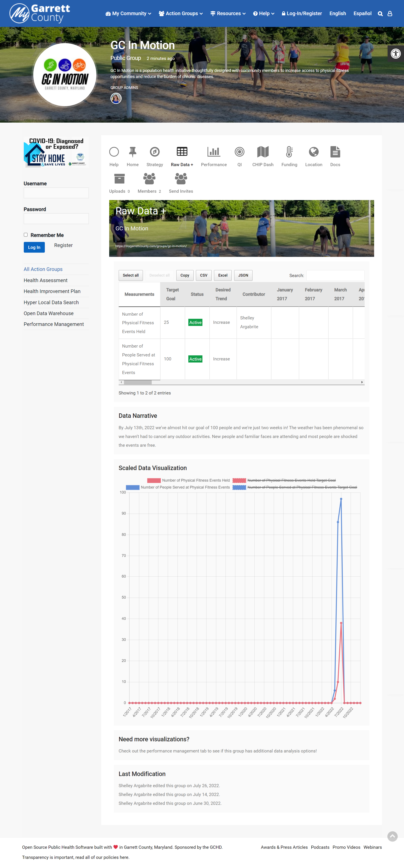Image resolution: width=404 pixels, height=868 pixels.
Task: Click the search magnifier icon in header
Action: pos(380,13)
